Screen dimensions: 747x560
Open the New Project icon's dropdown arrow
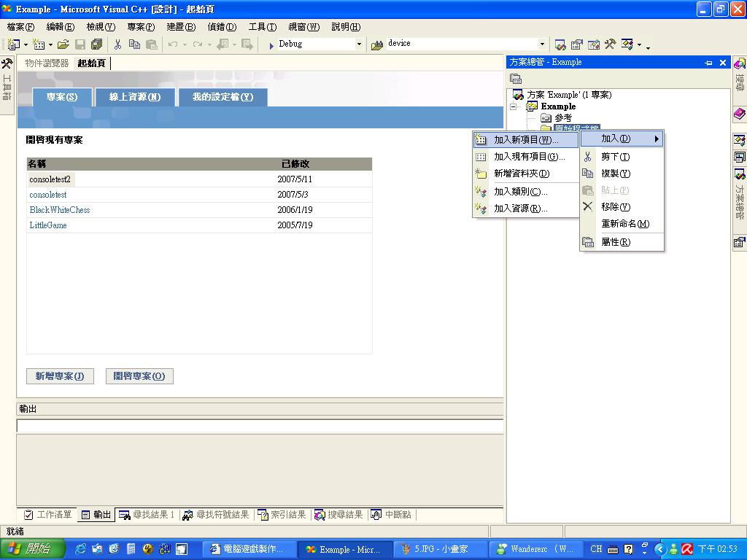(x=26, y=44)
